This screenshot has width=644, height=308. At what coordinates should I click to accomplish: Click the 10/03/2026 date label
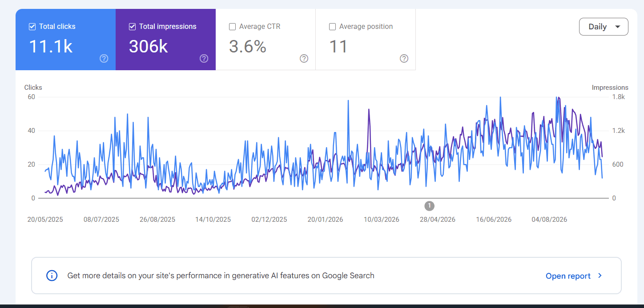382,220
